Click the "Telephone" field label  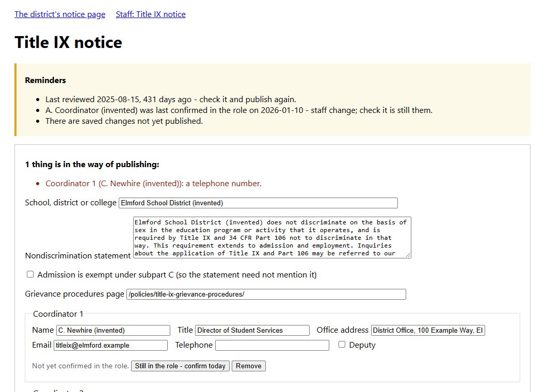[194, 345]
